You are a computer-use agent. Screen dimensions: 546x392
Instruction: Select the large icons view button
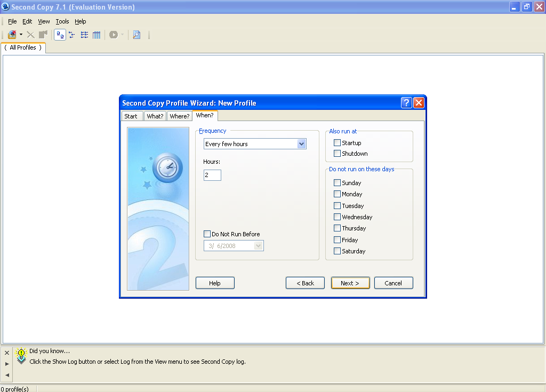[60, 35]
